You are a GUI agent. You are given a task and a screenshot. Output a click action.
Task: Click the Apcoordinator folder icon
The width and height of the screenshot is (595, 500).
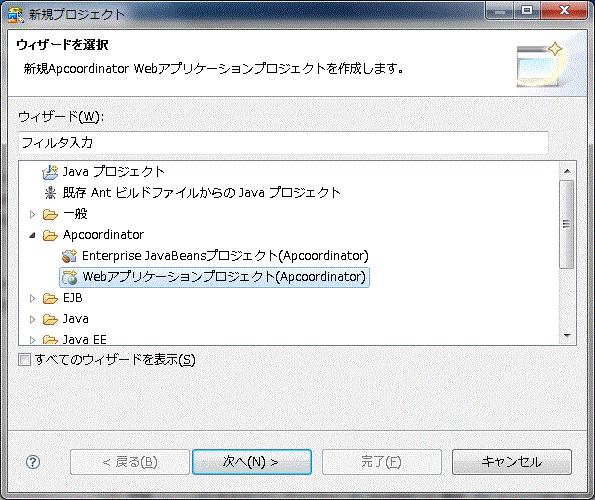50,236
